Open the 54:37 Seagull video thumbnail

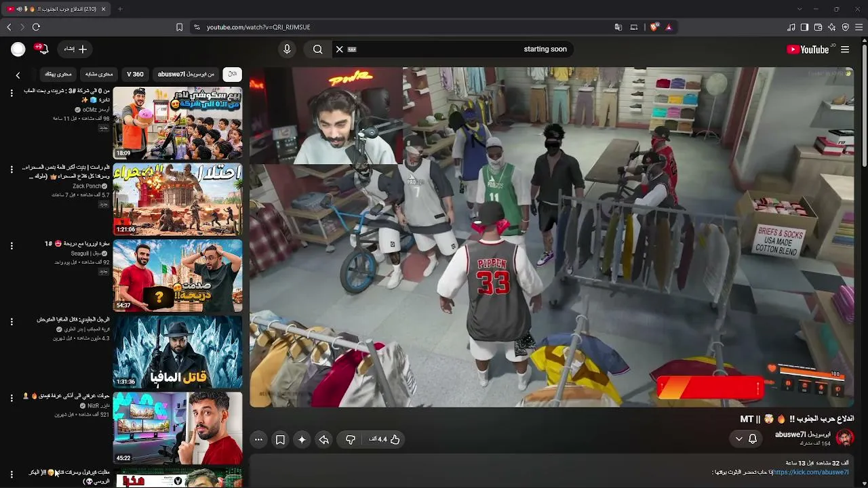[178, 275]
